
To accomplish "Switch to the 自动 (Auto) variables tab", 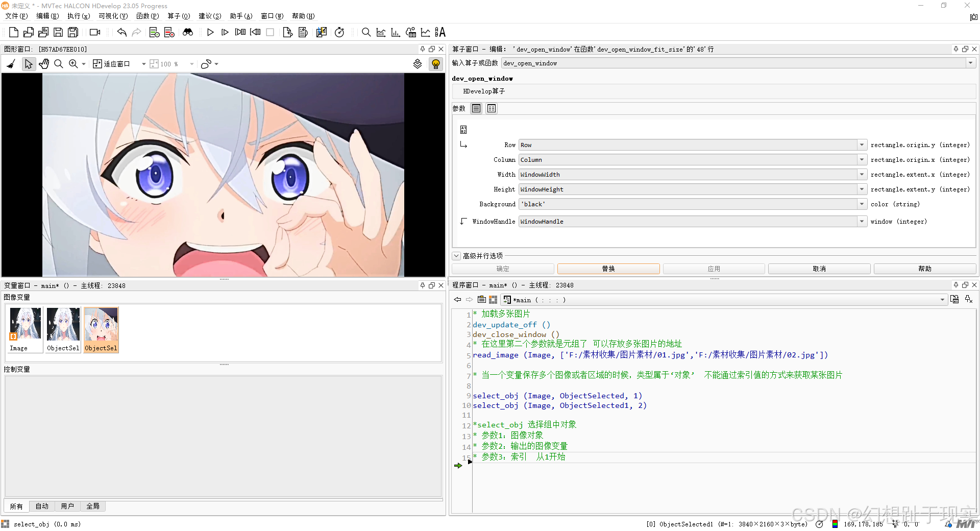I will tap(42, 506).
